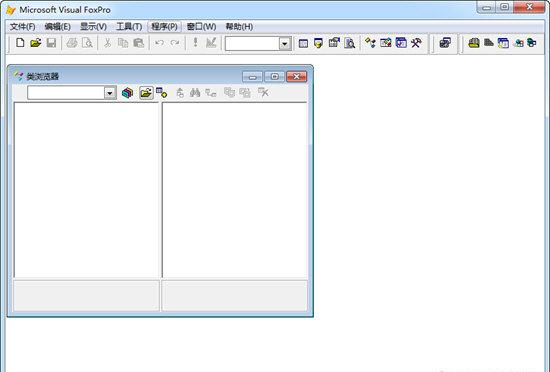Open the 文件(F) menu
The height and width of the screenshot is (372, 550).
(x=22, y=27)
